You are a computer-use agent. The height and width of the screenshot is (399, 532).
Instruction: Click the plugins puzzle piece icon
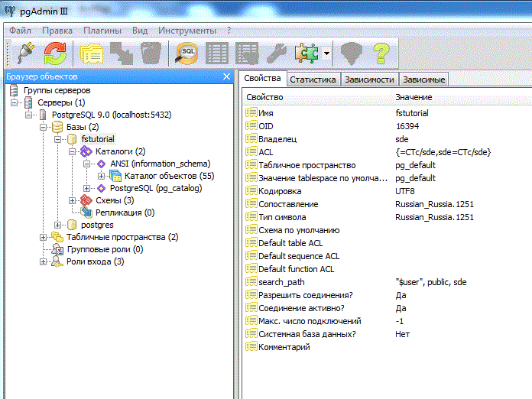pyautogui.click(x=307, y=54)
